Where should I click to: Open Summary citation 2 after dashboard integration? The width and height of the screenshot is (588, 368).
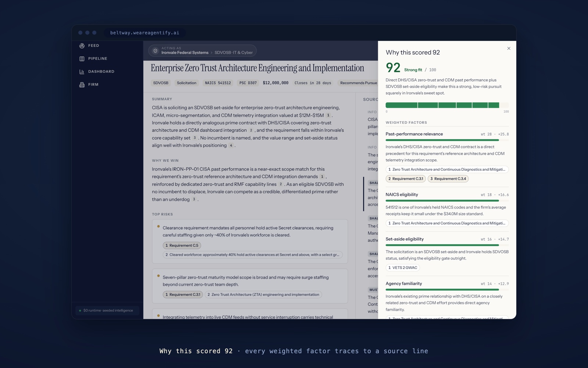pyautogui.click(x=251, y=130)
